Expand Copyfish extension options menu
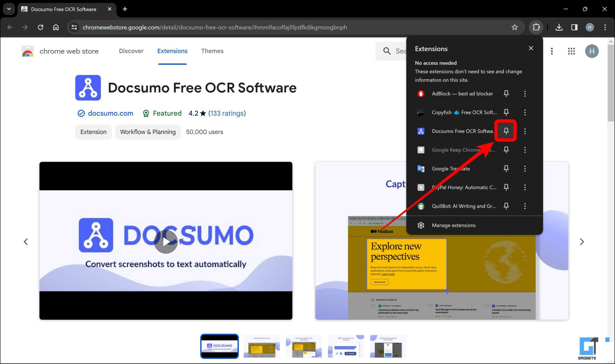The width and height of the screenshot is (615, 364). coord(525,112)
